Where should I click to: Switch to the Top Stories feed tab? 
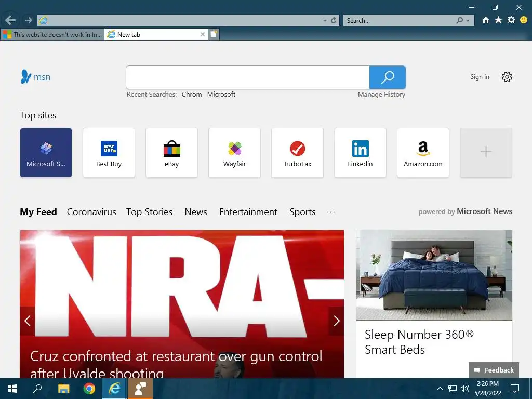click(x=149, y=212)
